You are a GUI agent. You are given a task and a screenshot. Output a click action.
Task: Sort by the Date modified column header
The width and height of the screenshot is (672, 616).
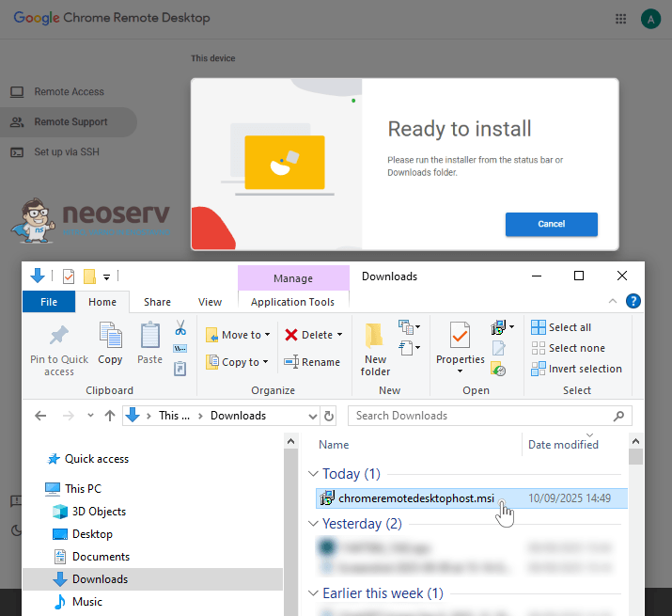[563, 445]
